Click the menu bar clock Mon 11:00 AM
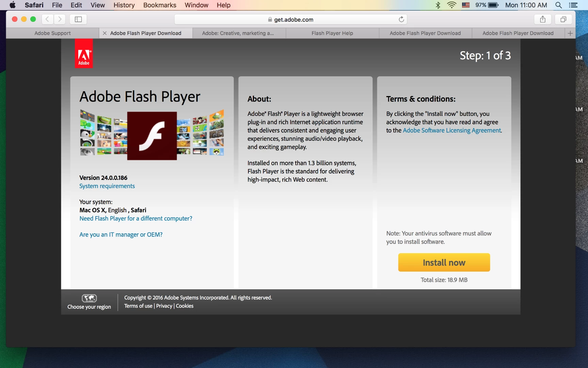Image resolution: width=588 pixels, height=368 pixels. click(x=526, y=5)
